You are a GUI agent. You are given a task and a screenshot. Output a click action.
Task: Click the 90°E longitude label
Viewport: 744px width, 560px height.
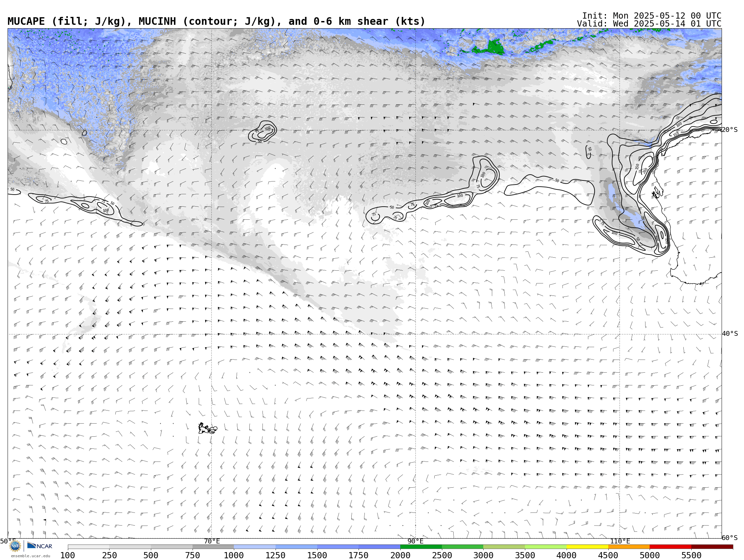pyautogui.click(x=415, y=541)
